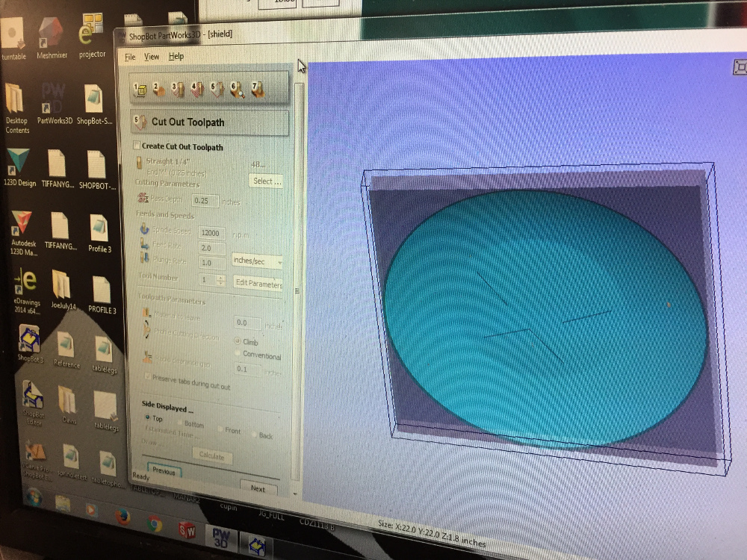This screenshot has width=747, height=560.
Task: Click the panel splitter grip beside the scrollbar
Action: pos(297,290)
